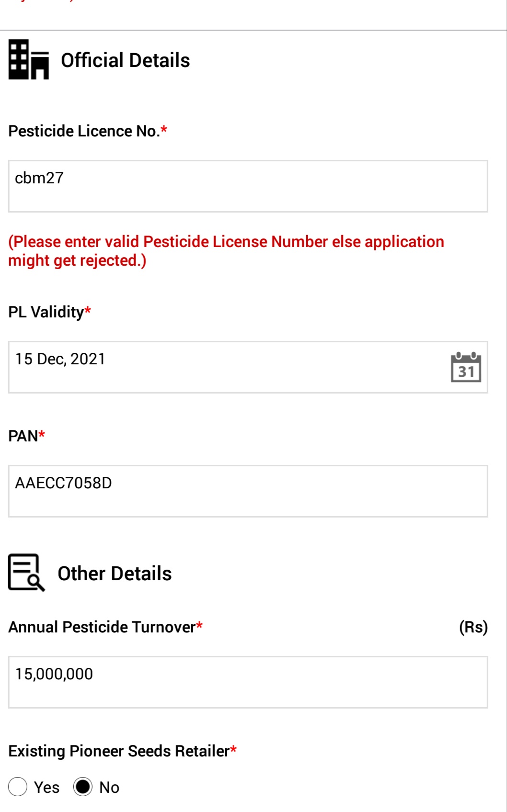Tap the Other Details document search icon
This screenshot has height=812, width=507.
click(27, 573)
